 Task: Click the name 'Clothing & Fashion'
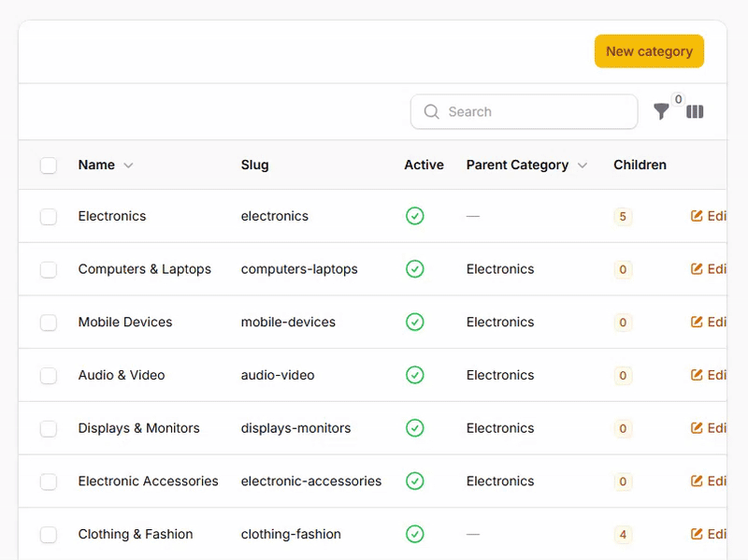pyautogui.click(x=136, y=534)
